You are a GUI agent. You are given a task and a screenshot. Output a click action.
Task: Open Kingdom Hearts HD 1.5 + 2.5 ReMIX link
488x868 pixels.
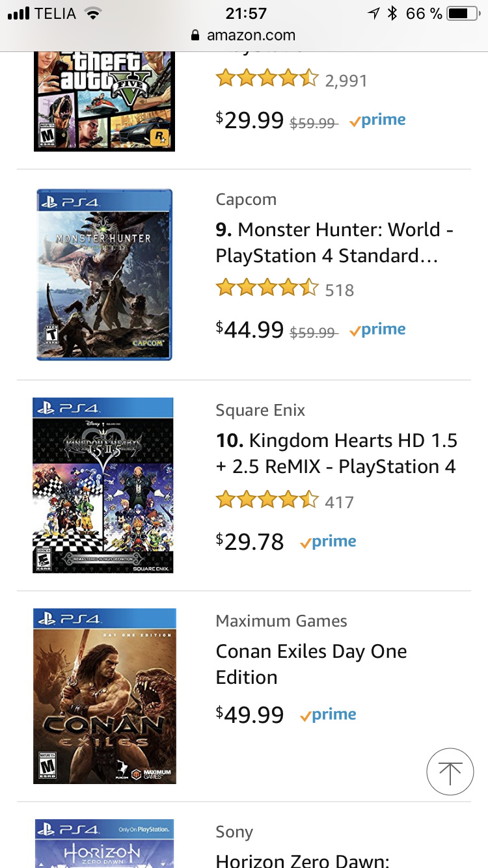pos(336,454)
